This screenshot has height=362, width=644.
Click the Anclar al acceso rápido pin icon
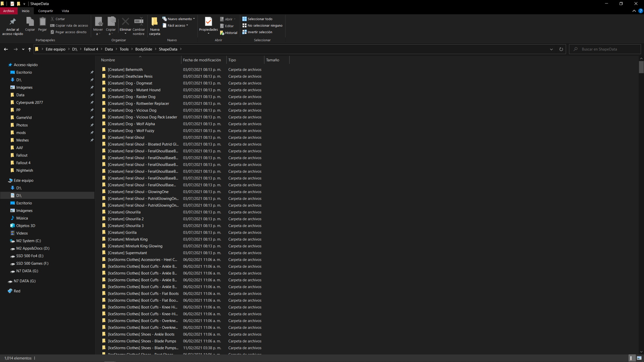coord(13,22)
